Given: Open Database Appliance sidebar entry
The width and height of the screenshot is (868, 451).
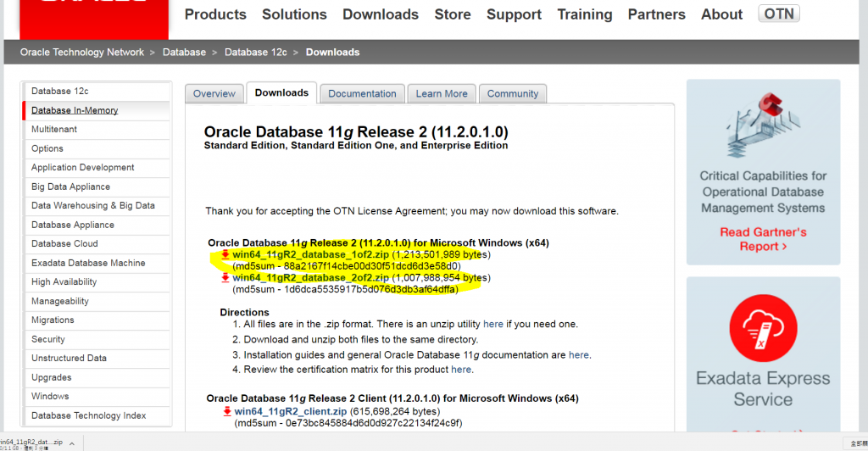Looking at the screenshot, I should [x=97, y=225].
